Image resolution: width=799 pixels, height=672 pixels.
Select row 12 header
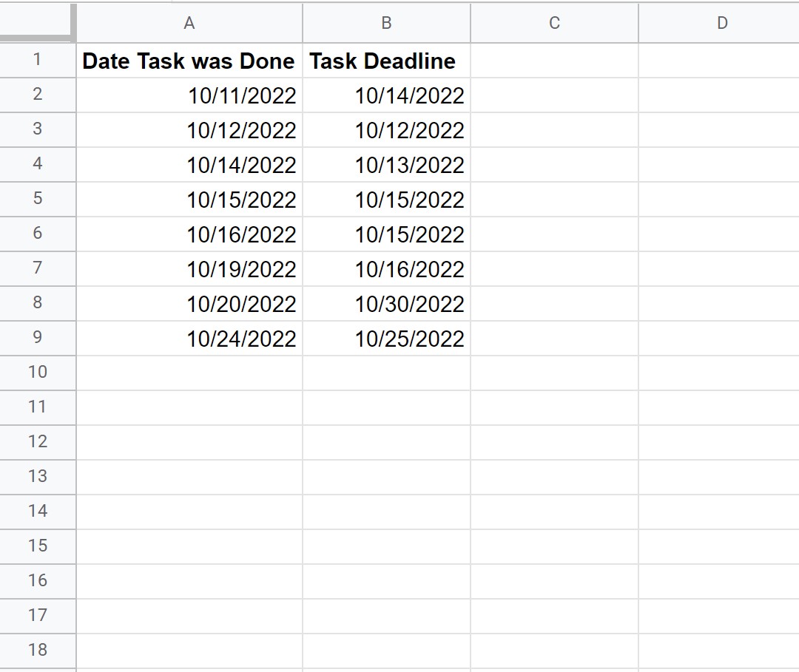click(x=38, y=442)
